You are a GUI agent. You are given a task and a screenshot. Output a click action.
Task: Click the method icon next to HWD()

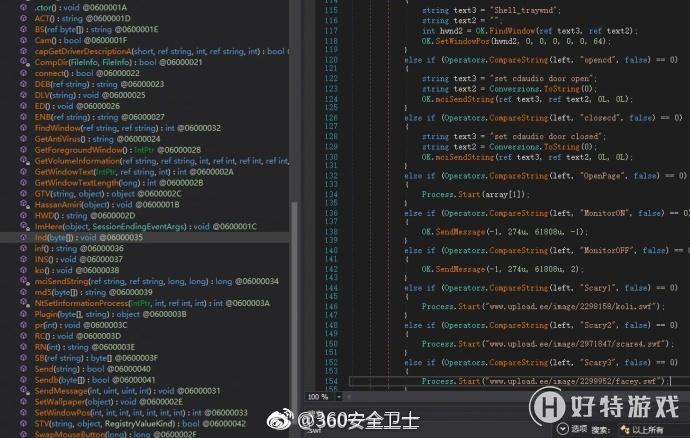23,216
